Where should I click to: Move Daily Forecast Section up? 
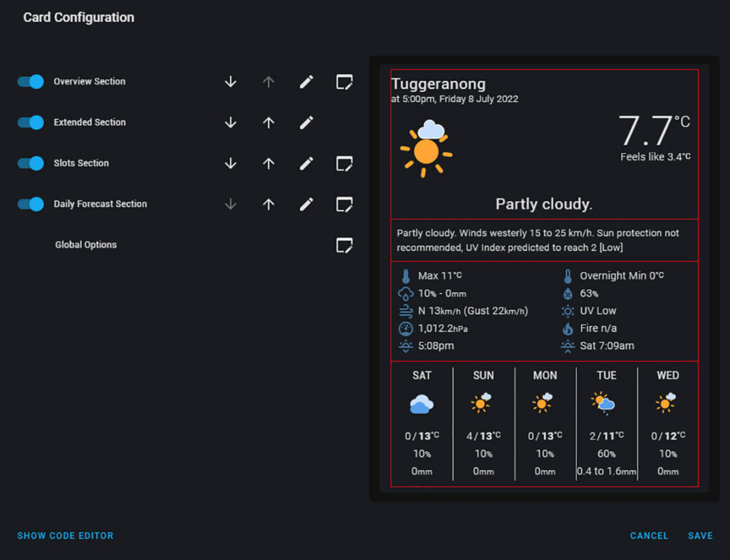point(268,204)
